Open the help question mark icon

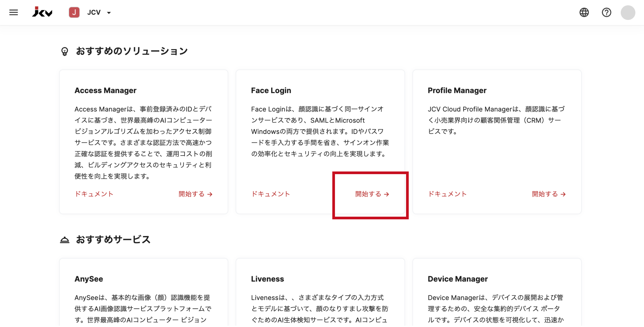[x=606, y=13]
